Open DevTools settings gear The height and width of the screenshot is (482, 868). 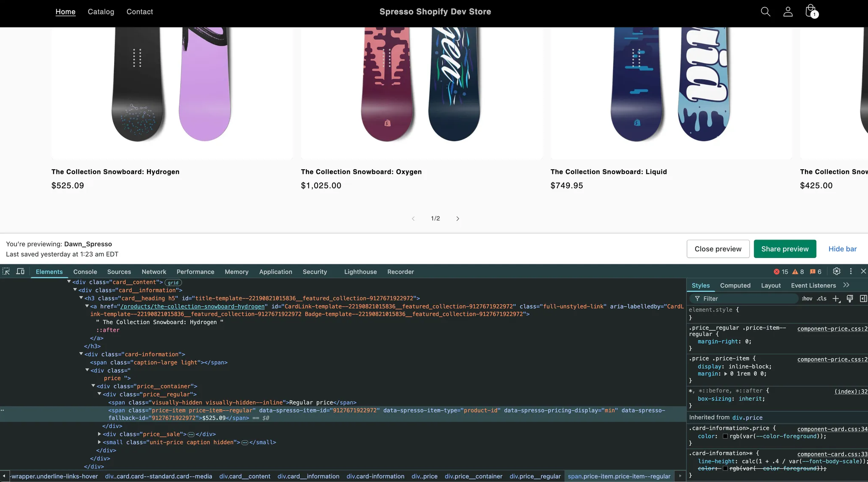836,271
